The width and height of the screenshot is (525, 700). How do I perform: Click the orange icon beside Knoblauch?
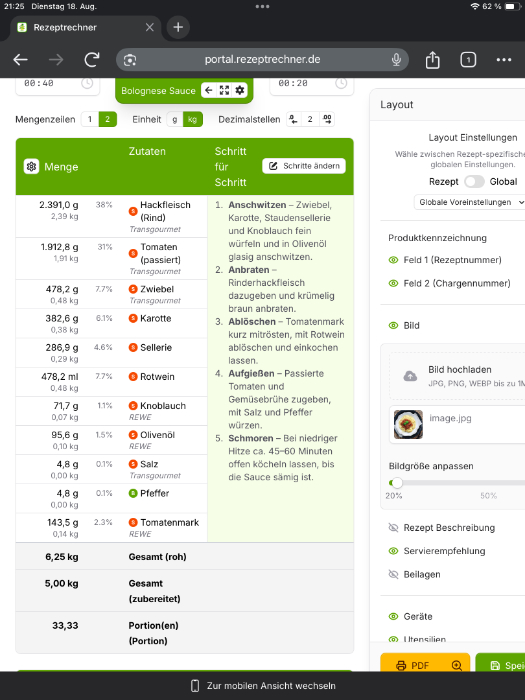pyautogui.click(x=133, y=406)
